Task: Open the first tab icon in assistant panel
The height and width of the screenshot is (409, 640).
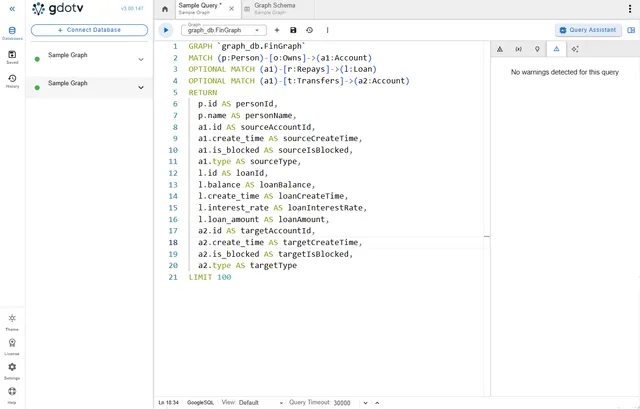Action: pyautogui.click(x=500, y=49)
